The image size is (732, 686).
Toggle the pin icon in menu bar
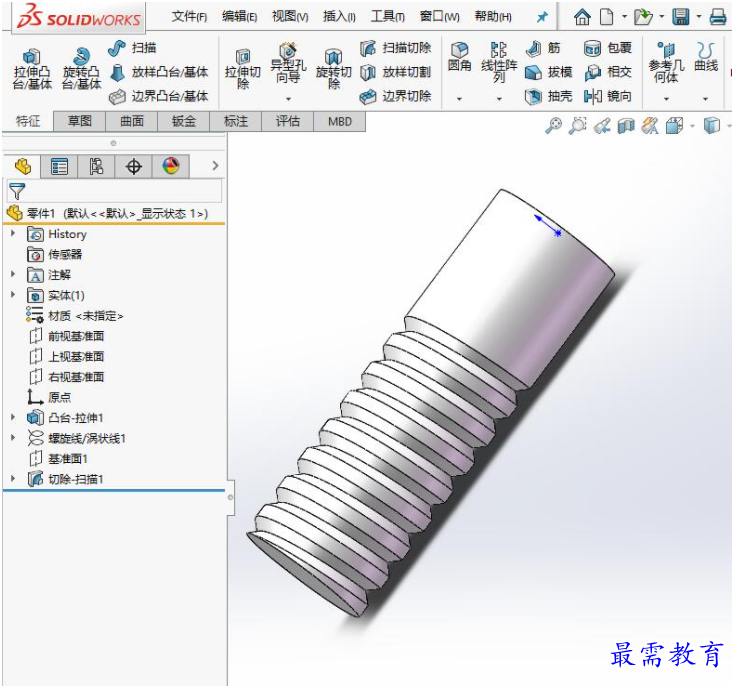click(542, 17)
